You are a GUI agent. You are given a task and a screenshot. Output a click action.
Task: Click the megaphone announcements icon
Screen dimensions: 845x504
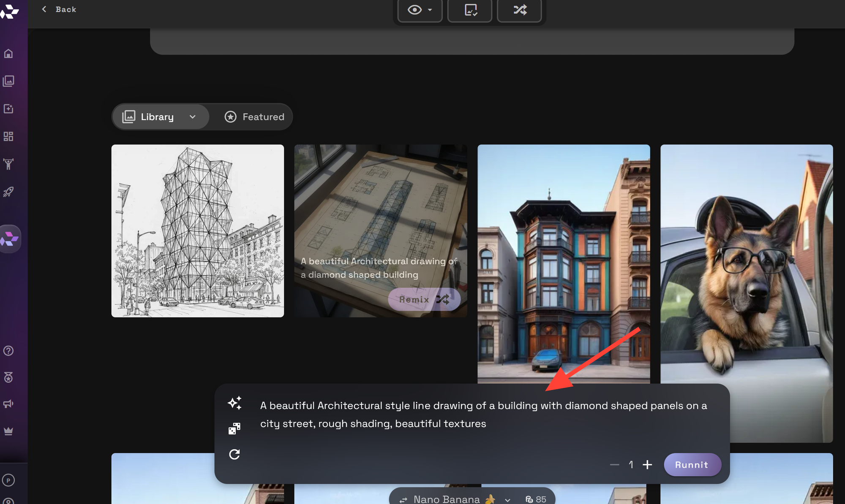pyautogui.click(x=8, y=404)
